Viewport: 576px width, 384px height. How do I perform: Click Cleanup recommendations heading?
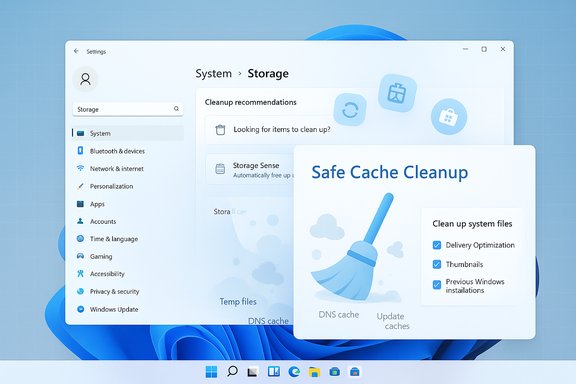click(x=251, y=102)
